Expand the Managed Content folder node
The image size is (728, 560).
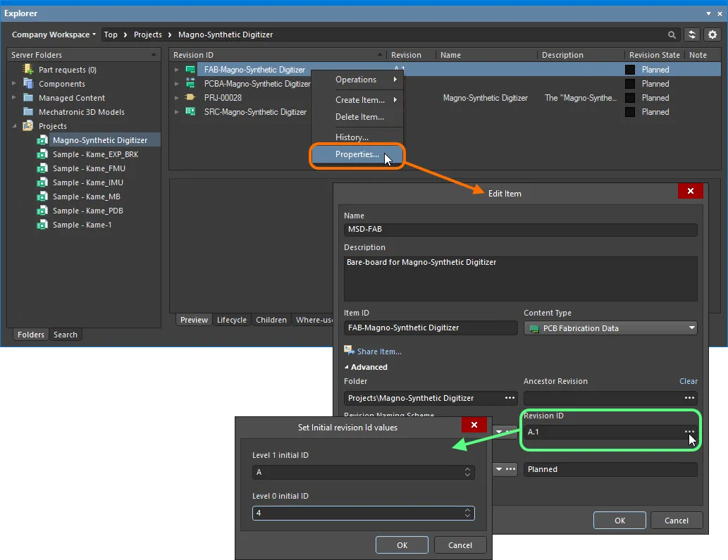(x=14, y=97)
